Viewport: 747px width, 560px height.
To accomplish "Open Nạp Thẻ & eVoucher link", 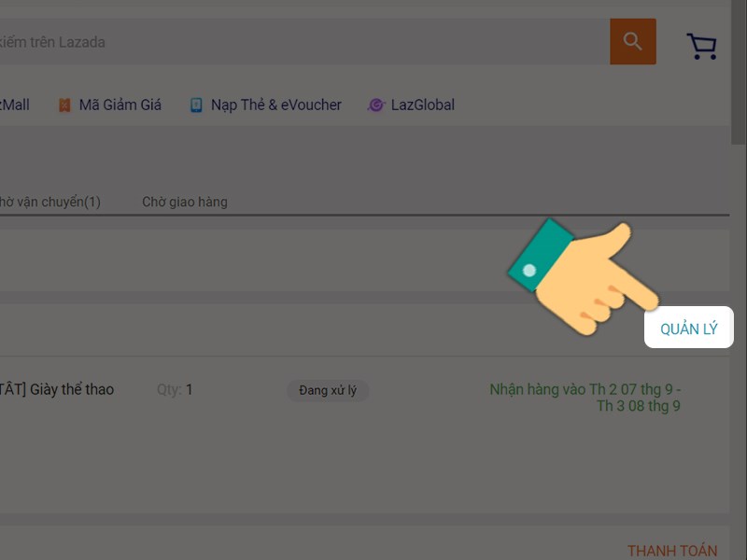I will pos(276,105).
